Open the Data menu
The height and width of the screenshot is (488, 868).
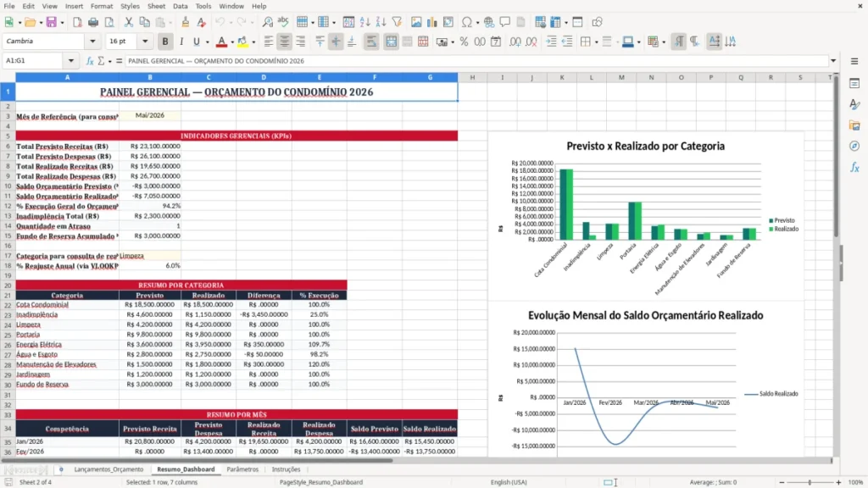pos(180,6)
